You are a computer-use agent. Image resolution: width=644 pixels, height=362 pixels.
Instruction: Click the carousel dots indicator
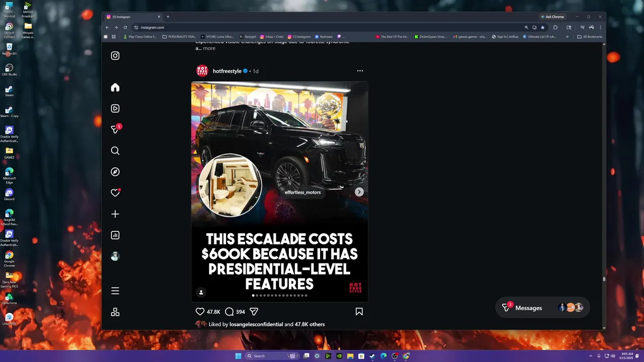280,296
